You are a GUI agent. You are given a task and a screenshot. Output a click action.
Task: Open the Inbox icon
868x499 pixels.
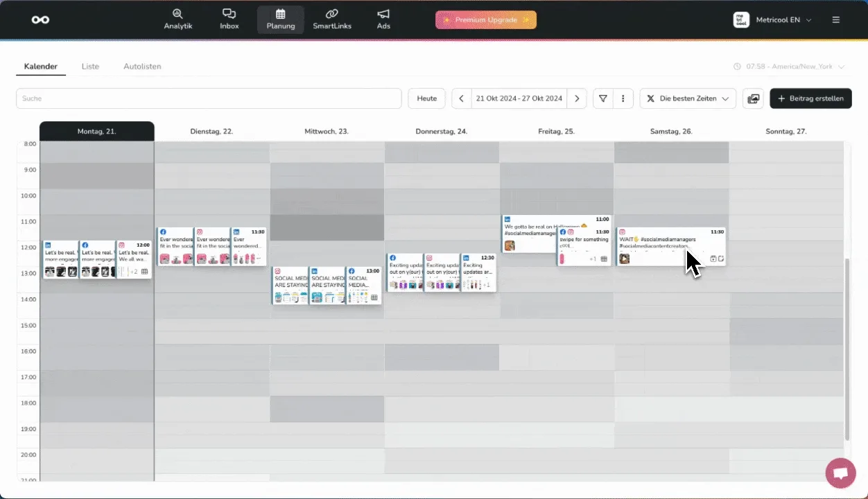click(x=229, y=19)
